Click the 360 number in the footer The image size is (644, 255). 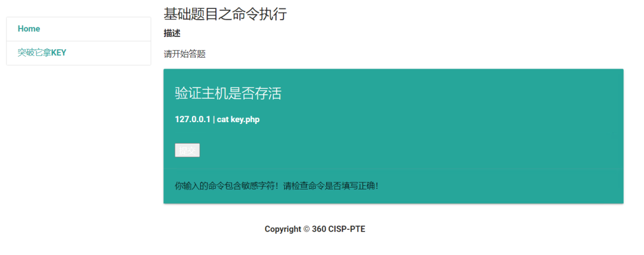(x=319, y=229)
